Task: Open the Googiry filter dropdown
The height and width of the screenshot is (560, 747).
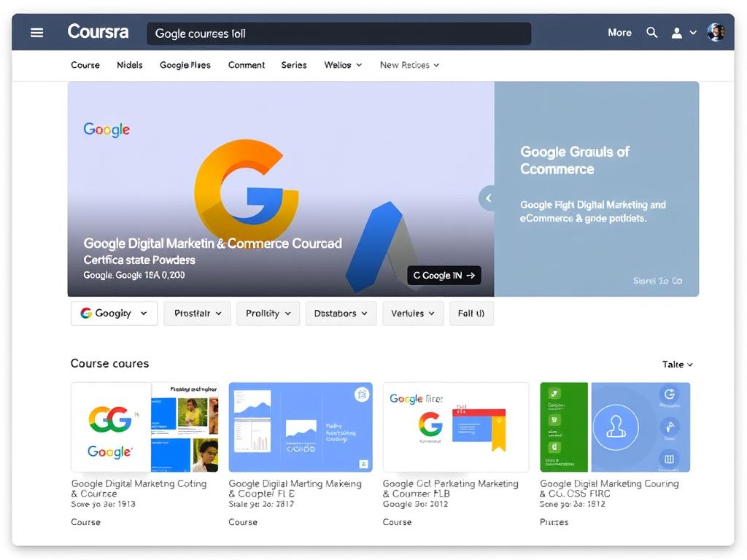Action: [x=114, y=314]
